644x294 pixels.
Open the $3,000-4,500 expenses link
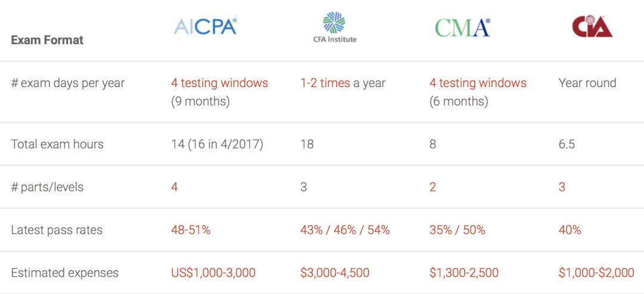[x=335, y=273]
